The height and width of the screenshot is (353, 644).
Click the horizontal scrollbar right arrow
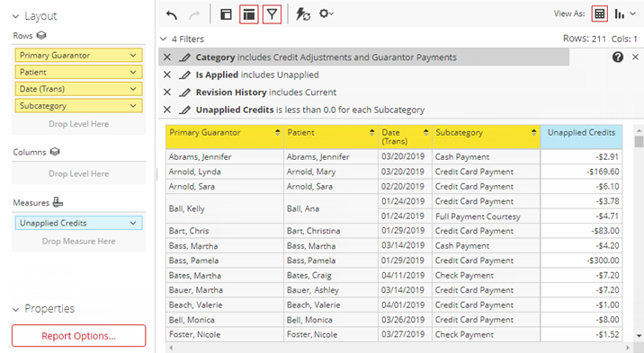pyautogui.click(x=627, y=348)
